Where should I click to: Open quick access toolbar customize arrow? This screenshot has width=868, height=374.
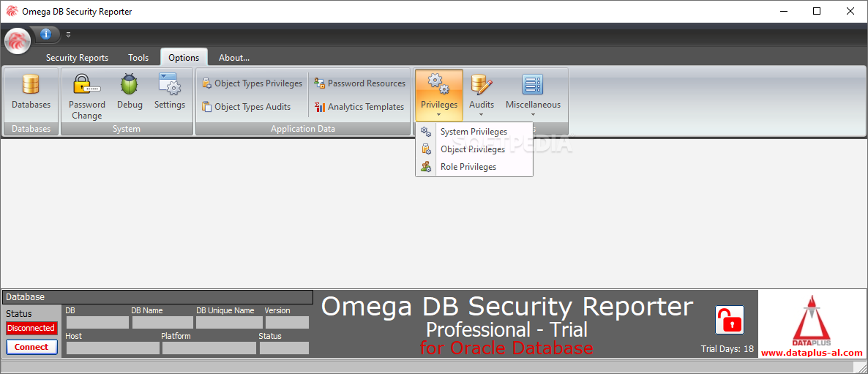pos(69,34)
